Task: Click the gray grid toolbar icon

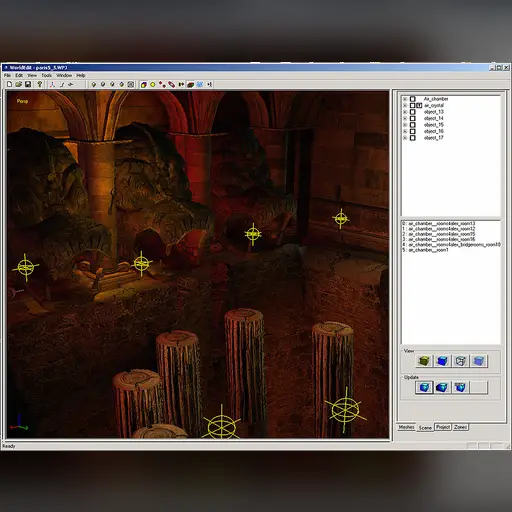Action: (x=131, y=84)
